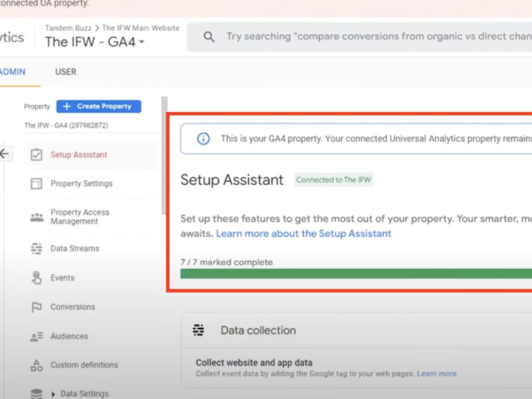The image size is (532, 399).
Task: Open the Learn more about the Setup Assistant link
Action: pos(303,234)
